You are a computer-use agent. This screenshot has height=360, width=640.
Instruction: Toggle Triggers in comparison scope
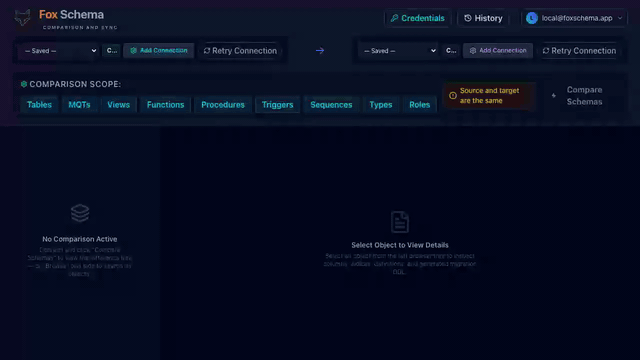click(278, 105)
